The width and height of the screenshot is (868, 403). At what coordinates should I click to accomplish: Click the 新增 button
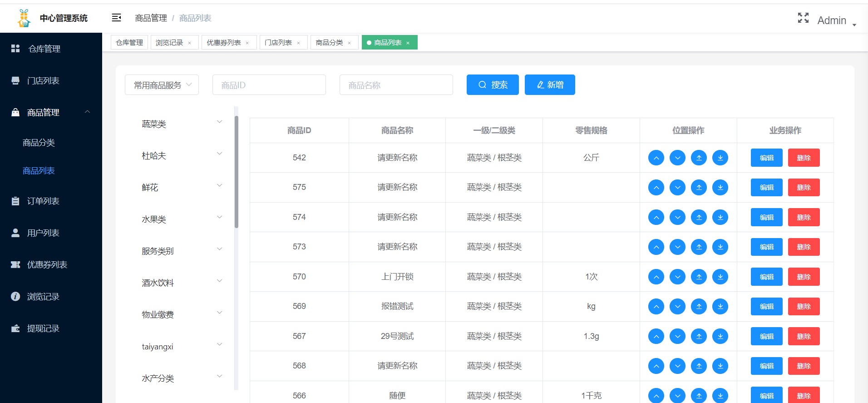coord(550,85)
